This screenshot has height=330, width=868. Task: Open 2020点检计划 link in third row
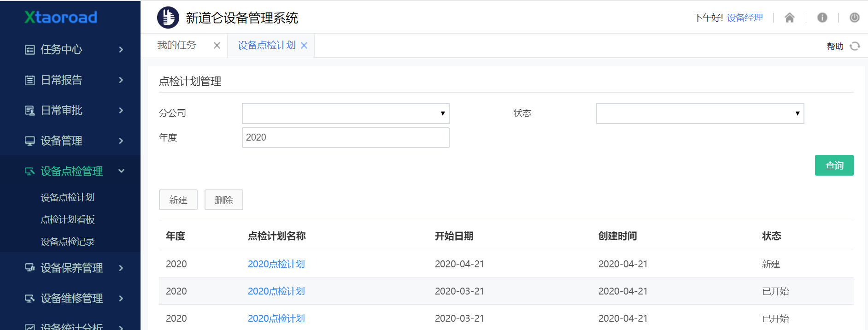tap(276, 318)
